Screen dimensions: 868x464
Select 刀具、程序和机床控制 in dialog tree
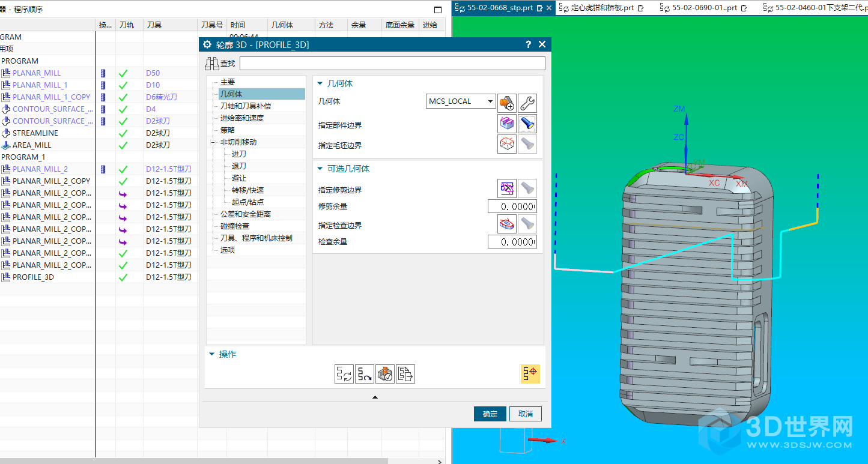256,238
